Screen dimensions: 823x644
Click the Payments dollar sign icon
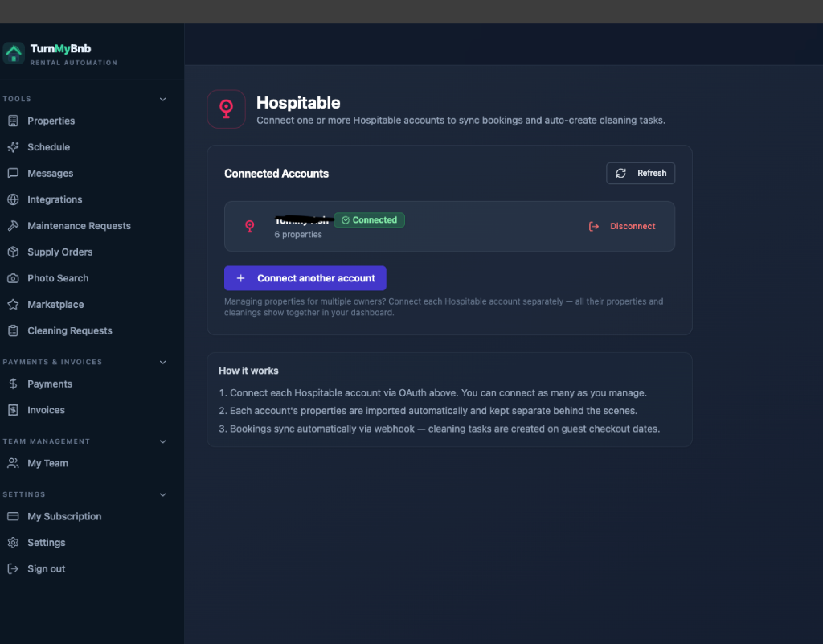click(13, 384)
